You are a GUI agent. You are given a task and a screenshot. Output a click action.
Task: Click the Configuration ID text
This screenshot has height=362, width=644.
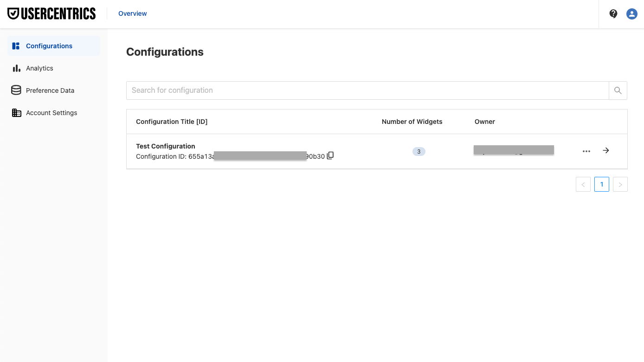click(x=231, y=156)
